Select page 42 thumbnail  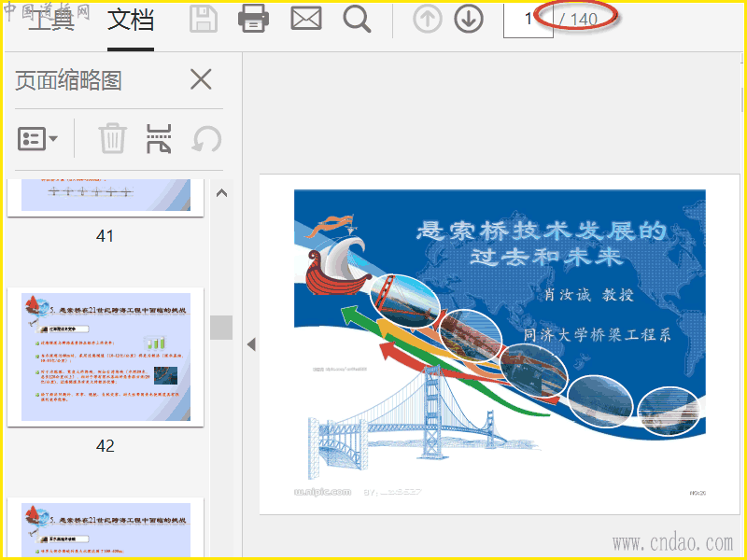pos(106,357)
